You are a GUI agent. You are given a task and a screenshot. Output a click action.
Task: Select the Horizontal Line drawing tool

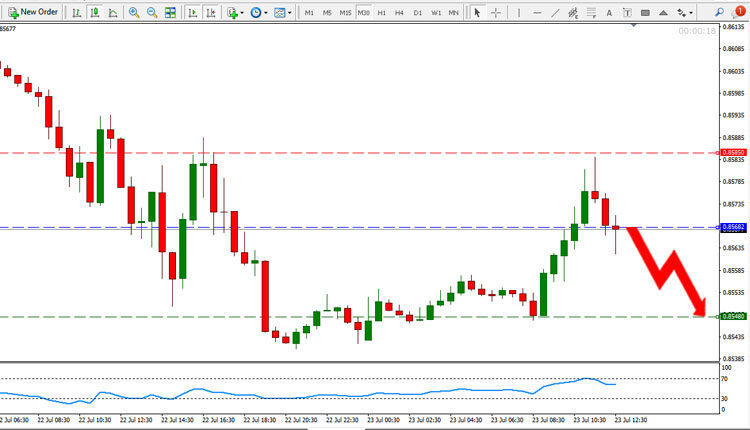coord(537,13)
